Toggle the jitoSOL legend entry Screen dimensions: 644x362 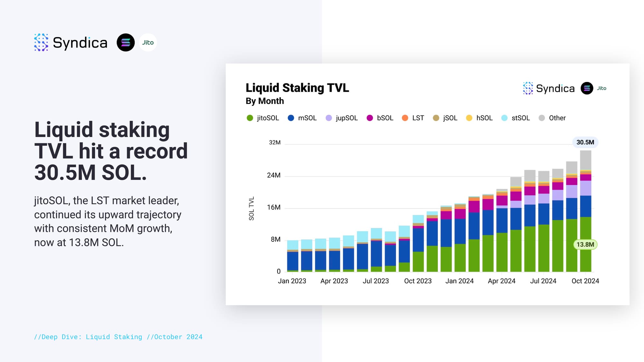tap(263, 118)
